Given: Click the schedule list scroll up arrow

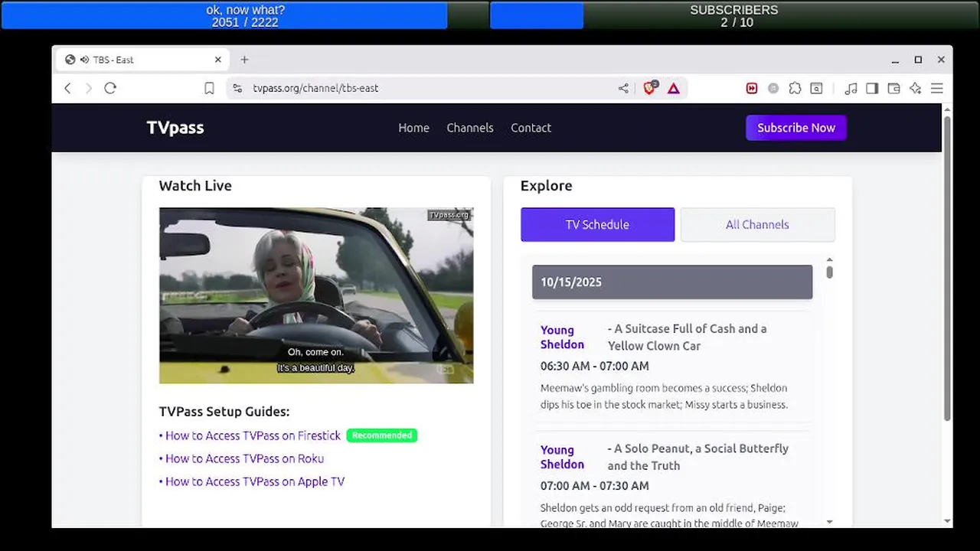Looking at the screenshot, I should pos(829,260).
